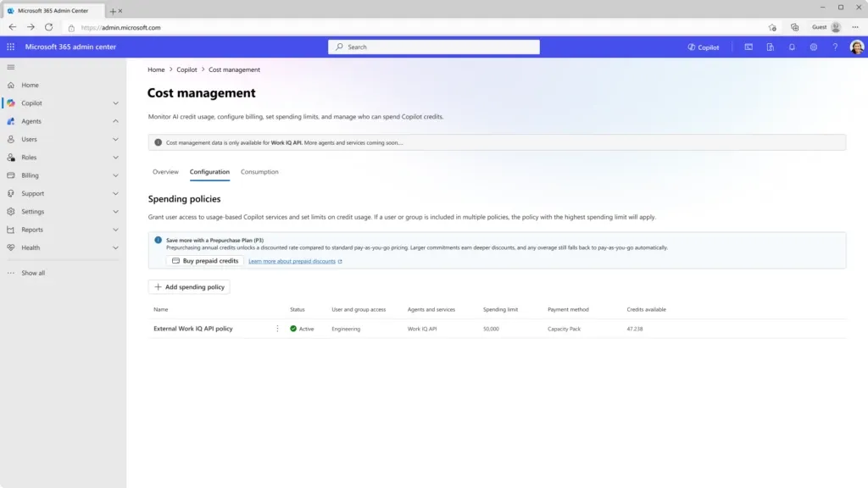Click the admin center Search box
868x488 pixels.
[433, 47]
